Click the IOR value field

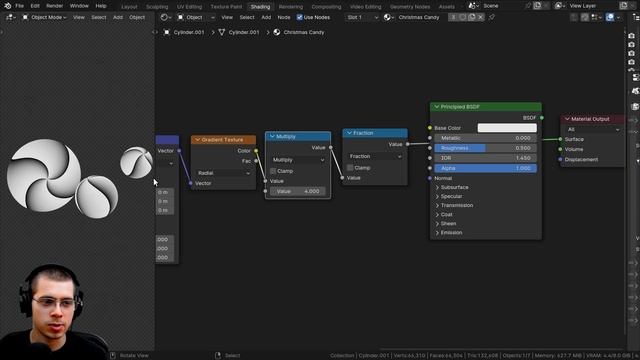485,158
